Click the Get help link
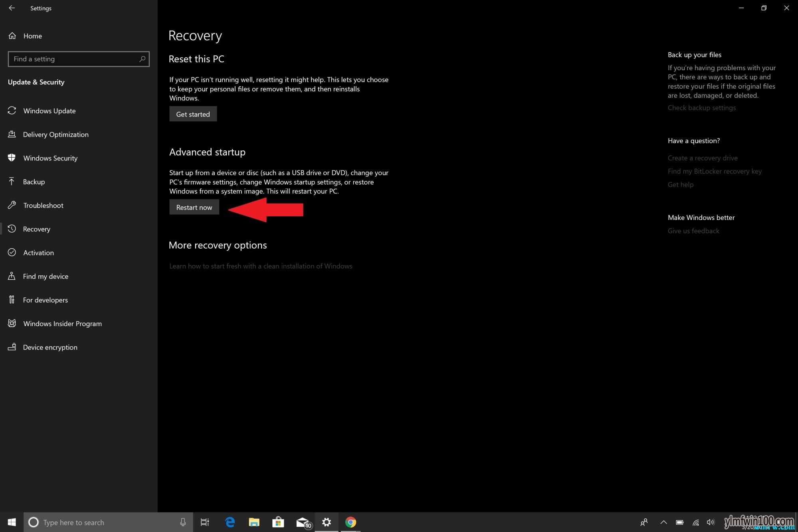This screenshot has width=798, height=532. [680, 184]
